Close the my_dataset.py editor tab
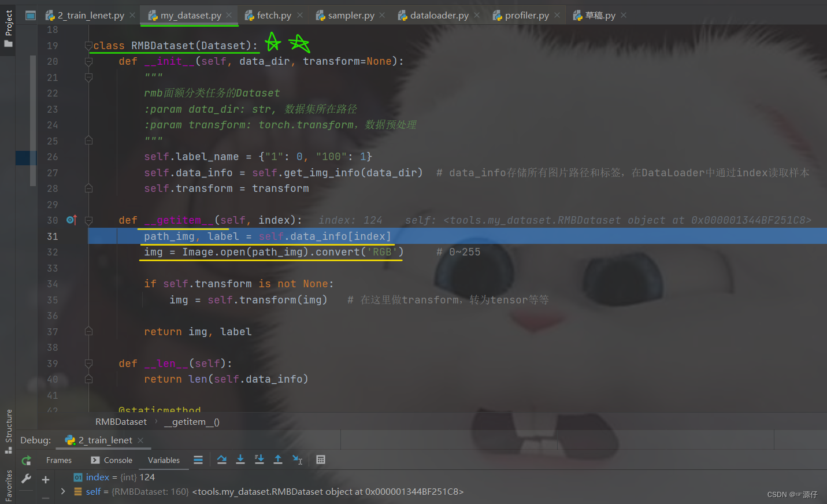 pyautogui.click(x=229, y=16)
